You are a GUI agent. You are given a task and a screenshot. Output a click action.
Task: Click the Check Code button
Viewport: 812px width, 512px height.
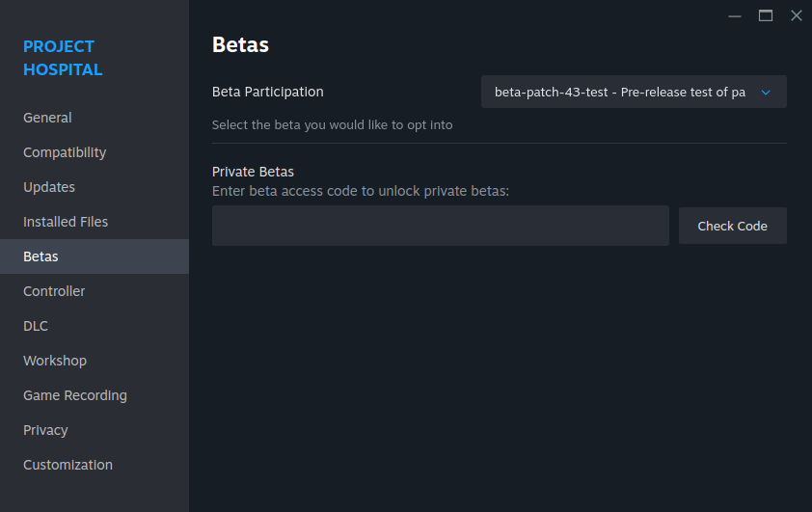732,226
